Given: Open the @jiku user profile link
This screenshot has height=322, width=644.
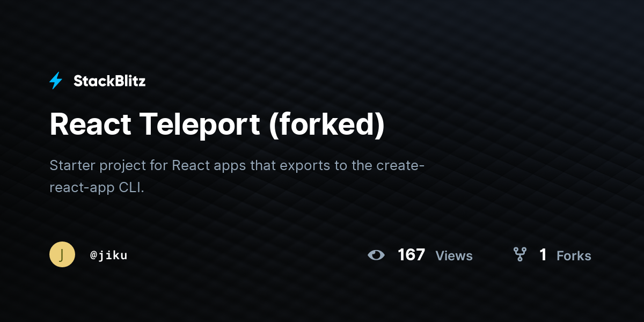Looking at the screenshot, I should (109, 255).
